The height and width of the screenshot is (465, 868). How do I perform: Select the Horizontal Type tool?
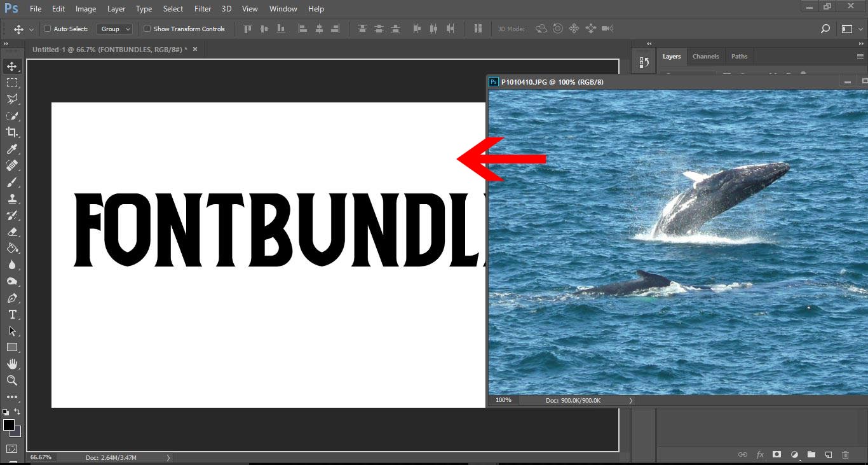[x=11, y=314]
